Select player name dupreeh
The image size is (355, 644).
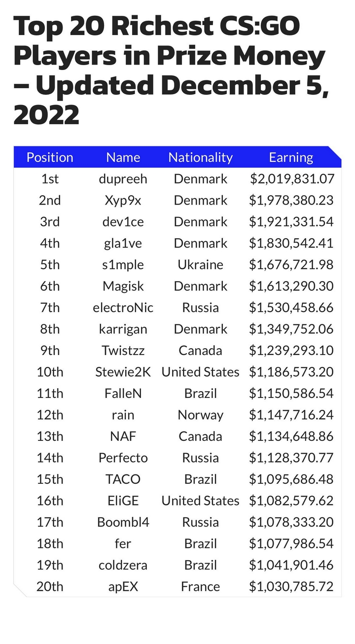(x=123, y=179)
